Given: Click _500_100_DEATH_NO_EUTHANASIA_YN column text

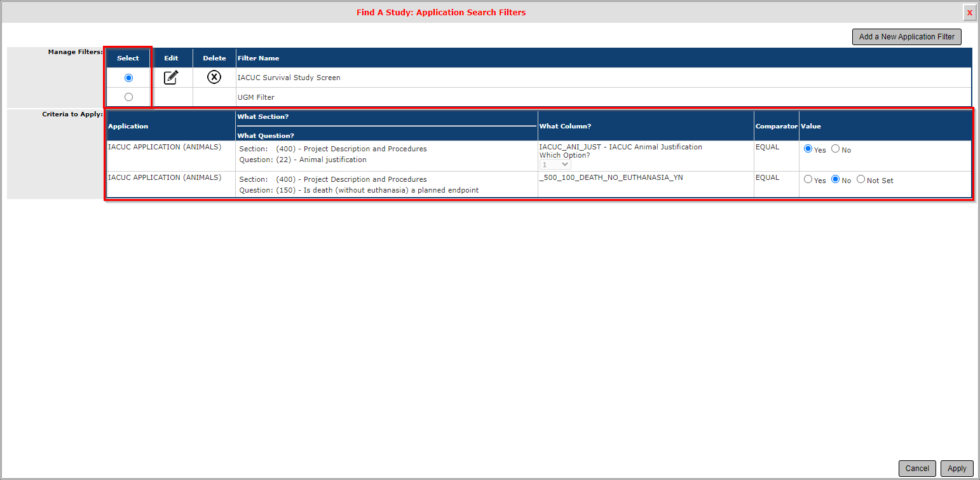Looking at the screenshot, I should click(611, 177).
